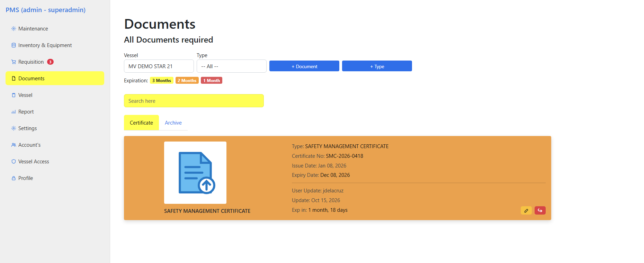Click the PMS (admin - superadmin) header link
644x263 pixels.
45,10
